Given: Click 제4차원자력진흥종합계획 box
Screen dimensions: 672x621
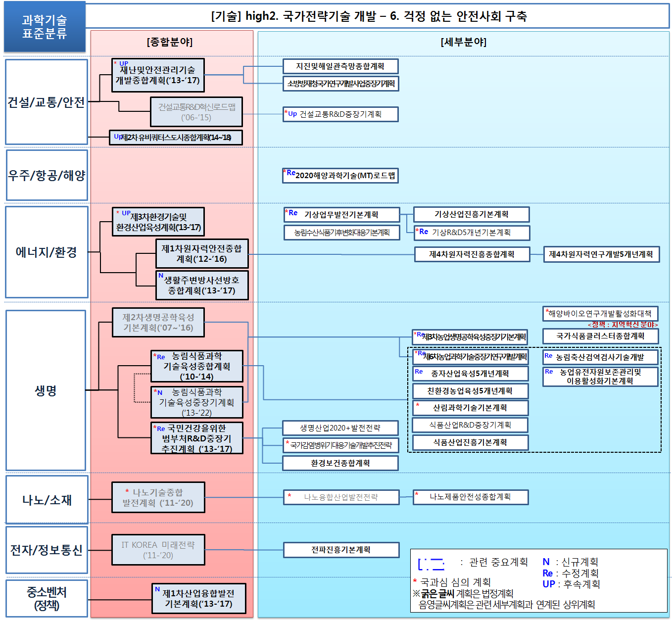Looking at the screenshot, I should (472, 254).
